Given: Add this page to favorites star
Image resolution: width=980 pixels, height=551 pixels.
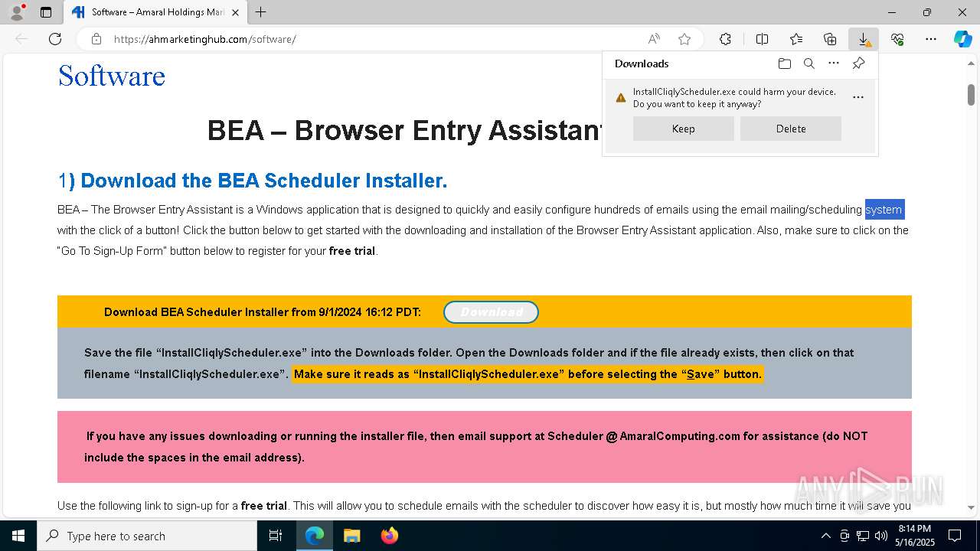Looking at the screenshot, I should point(684,39).
